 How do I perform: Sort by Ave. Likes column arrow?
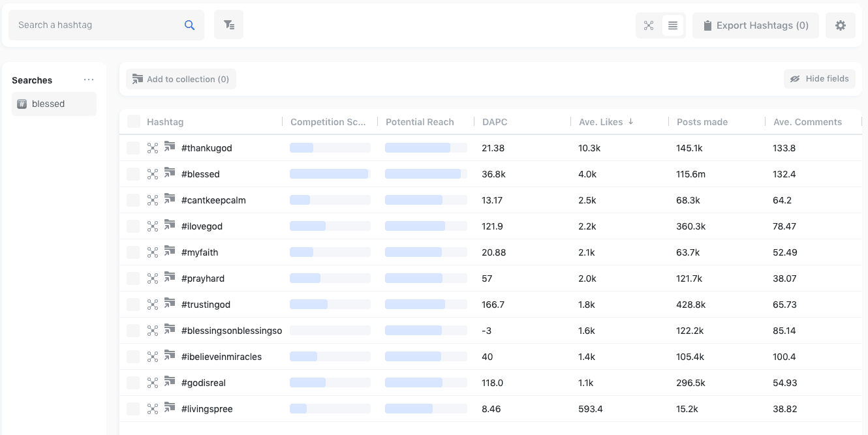[x=630, y=121]
